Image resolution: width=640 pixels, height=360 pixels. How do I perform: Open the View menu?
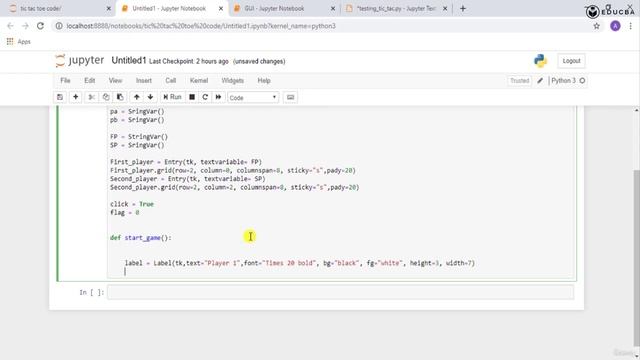(x=116, y=80)
